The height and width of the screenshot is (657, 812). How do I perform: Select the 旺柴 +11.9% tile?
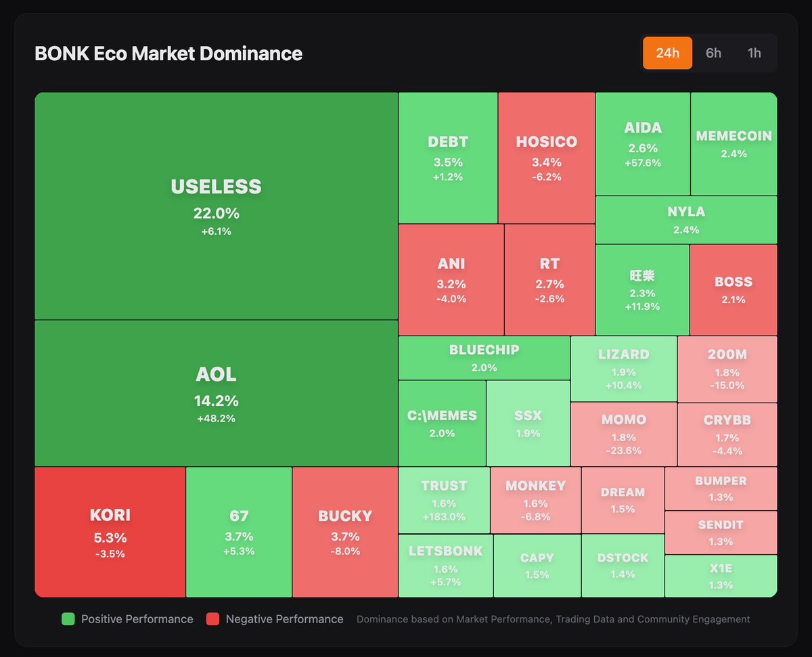[642, 290]
